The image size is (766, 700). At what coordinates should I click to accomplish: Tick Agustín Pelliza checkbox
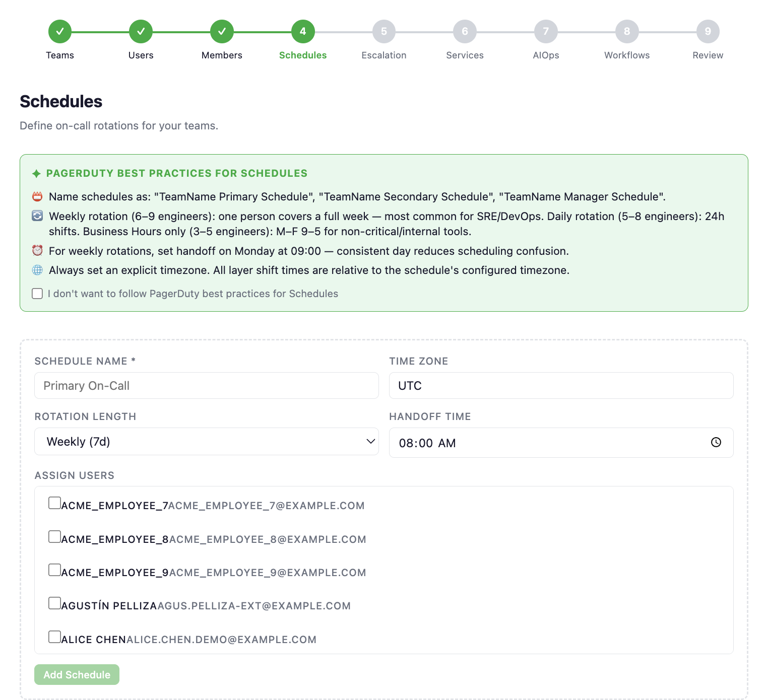click(x=54, y=603)
